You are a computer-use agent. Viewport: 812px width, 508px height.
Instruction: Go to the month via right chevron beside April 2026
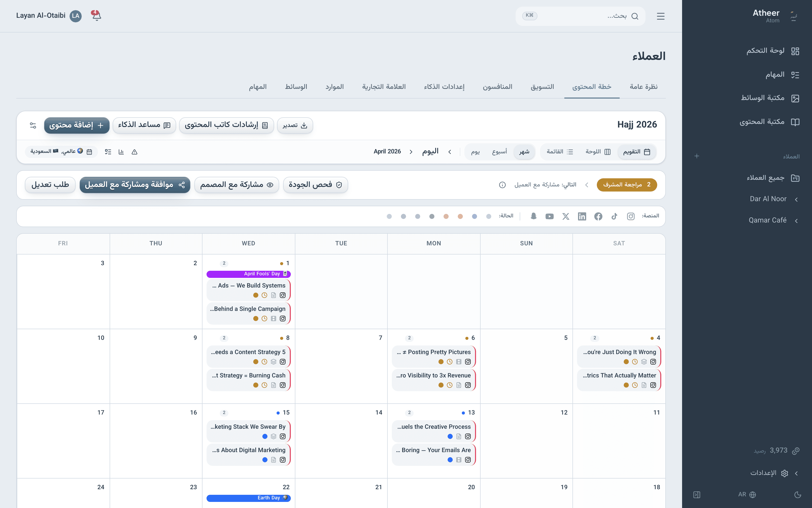pyautogui.click(x=411, y=152)
